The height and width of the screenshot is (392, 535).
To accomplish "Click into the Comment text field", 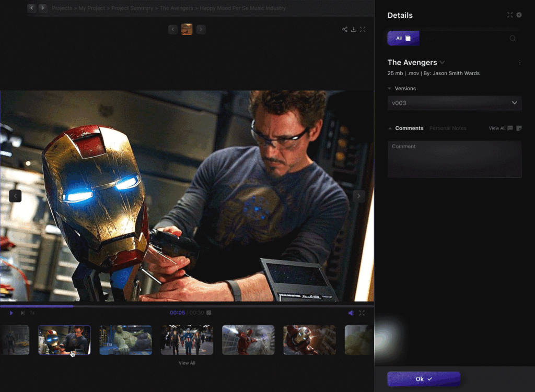I will tap(455, 159).
